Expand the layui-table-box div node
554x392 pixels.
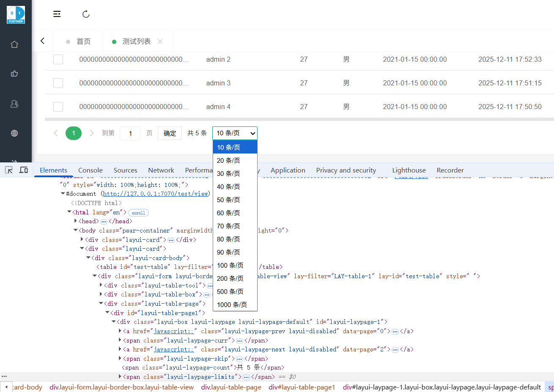tap(101, 294)
